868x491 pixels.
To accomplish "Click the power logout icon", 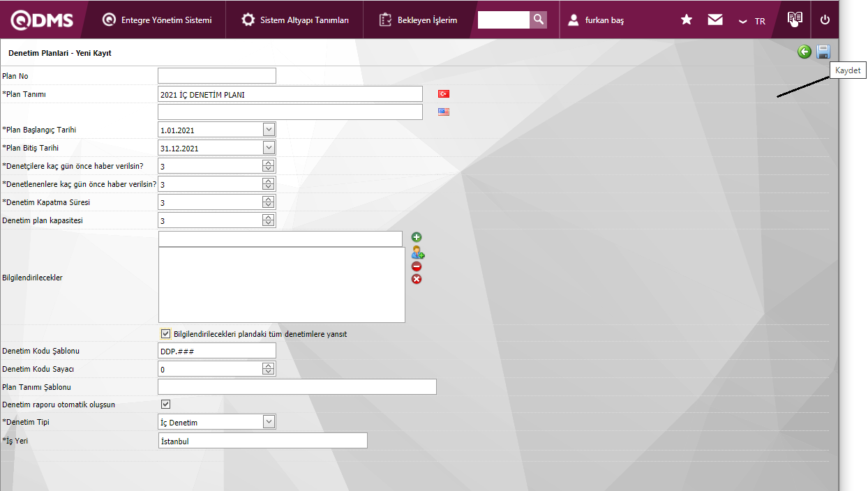I will click(x=825, y=20).
